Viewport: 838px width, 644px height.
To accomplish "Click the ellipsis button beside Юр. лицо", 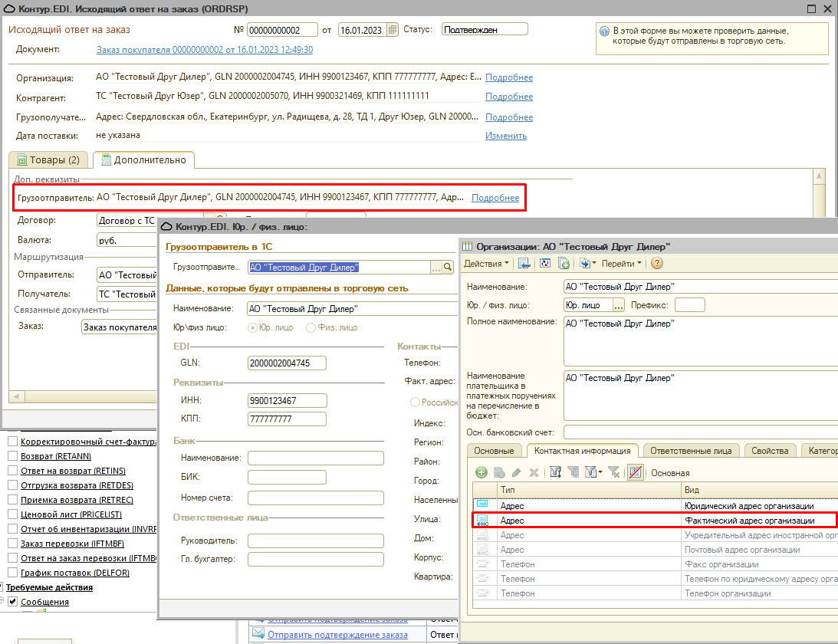I will tap(619, 305).
